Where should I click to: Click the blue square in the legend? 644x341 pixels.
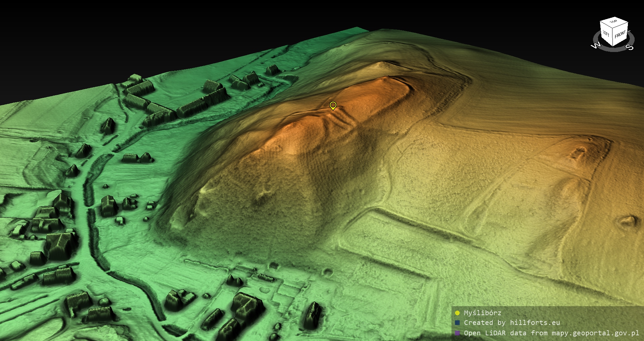[457, 323]
